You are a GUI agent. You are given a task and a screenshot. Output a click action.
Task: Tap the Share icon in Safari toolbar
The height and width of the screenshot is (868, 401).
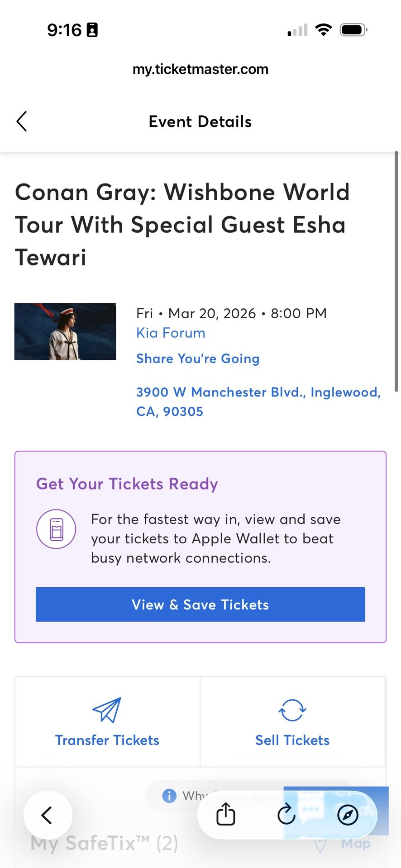[225, 815]
